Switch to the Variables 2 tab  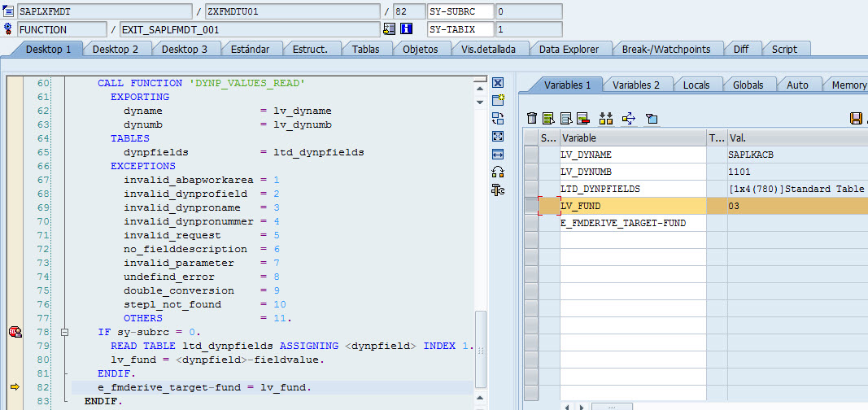[x=635, y=85]
